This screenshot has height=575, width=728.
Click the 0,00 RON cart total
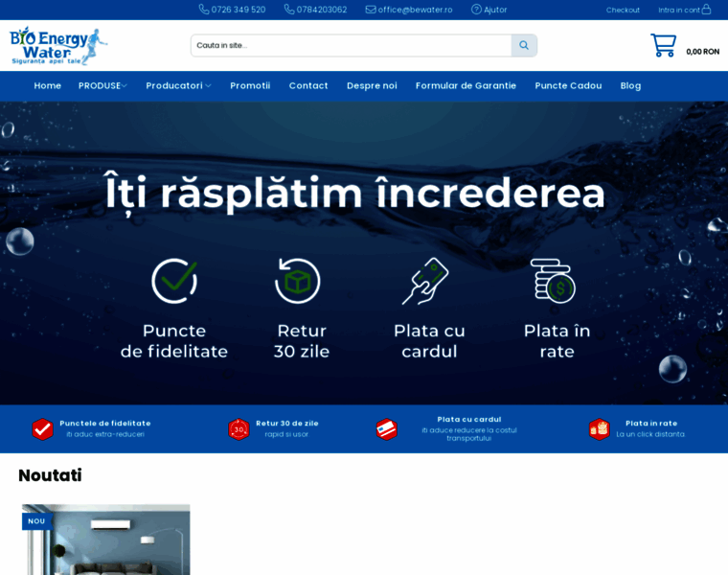click(702, 52)
